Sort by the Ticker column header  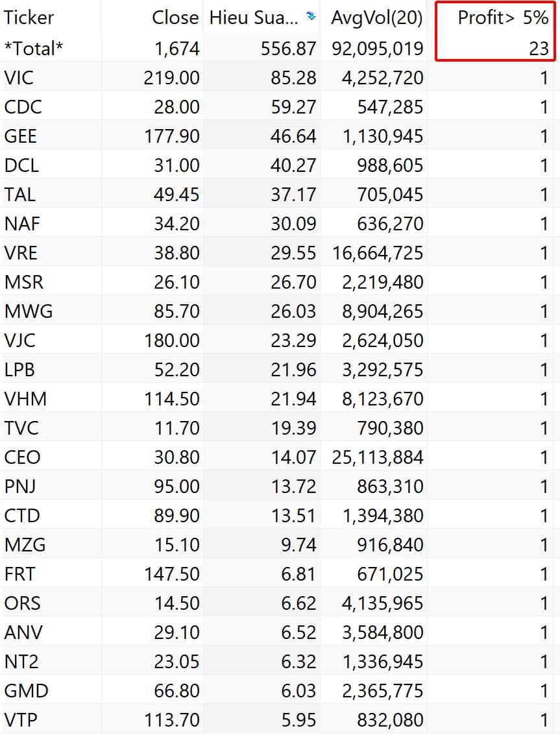pyautogui.click(x=29, y=18)
